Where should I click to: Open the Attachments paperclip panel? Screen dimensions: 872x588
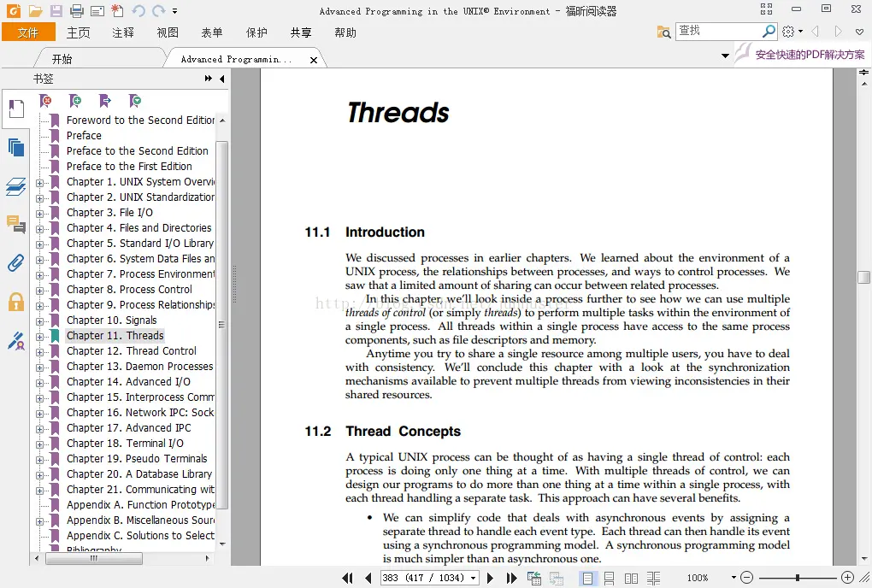(x=16, y=262)
